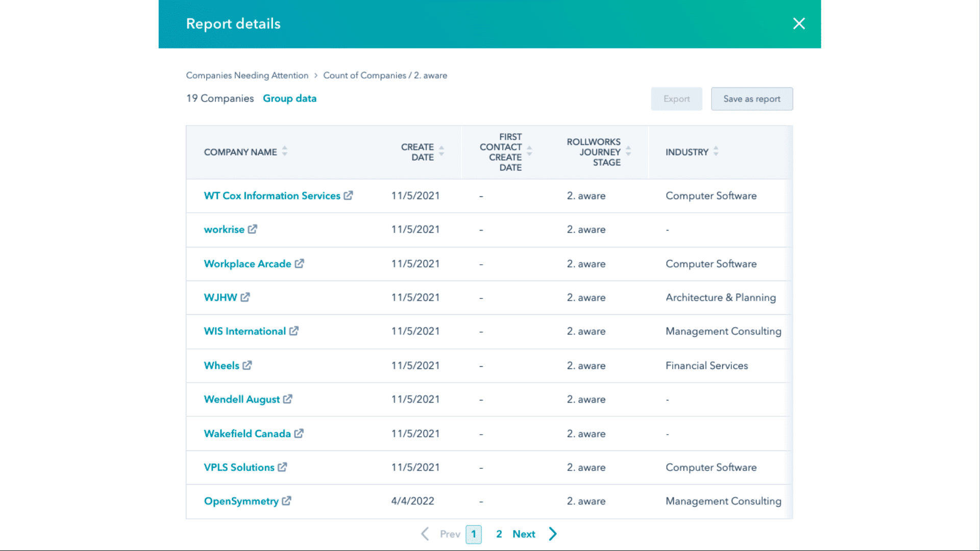Open the OpenSymmetry company link
980x551 pixels.
(241, 500)
